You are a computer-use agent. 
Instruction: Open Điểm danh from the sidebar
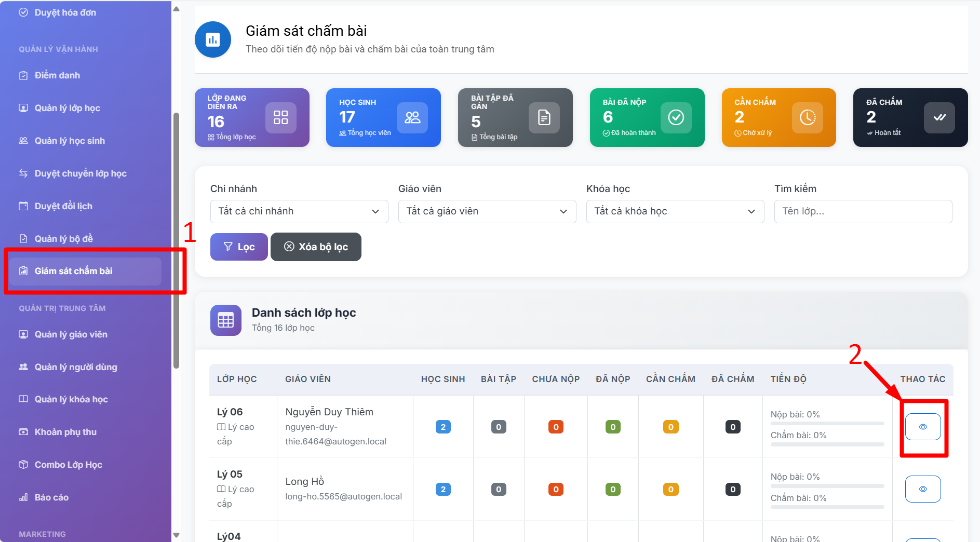coord(57,75)
